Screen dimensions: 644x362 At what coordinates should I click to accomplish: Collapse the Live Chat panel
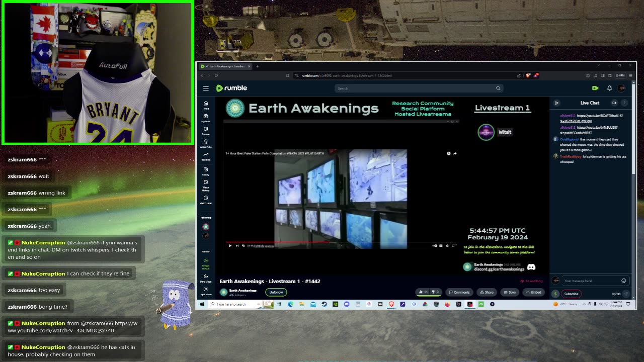[x=556, y=103]
